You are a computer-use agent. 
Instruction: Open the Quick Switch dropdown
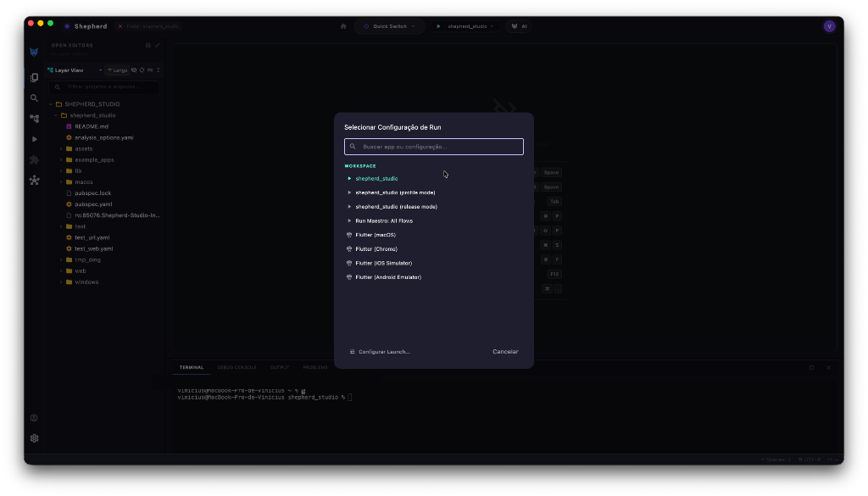pos(389,26)
